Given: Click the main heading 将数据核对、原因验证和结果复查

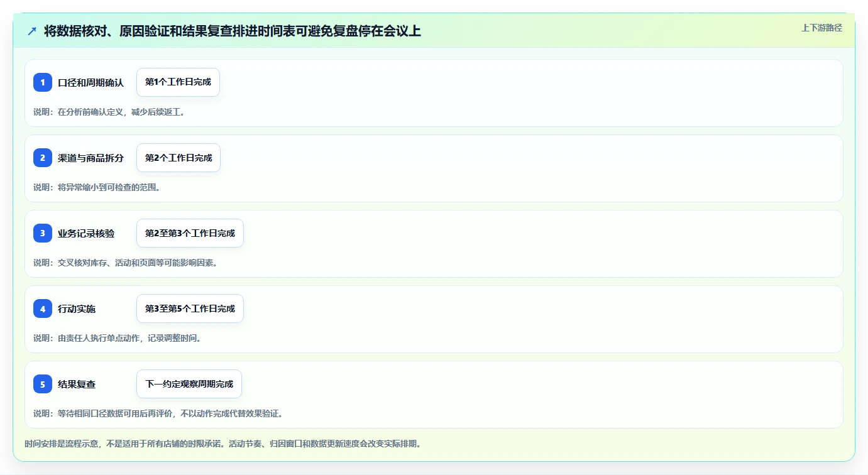Looking at the screenshot, I should [x=232, y=31].
